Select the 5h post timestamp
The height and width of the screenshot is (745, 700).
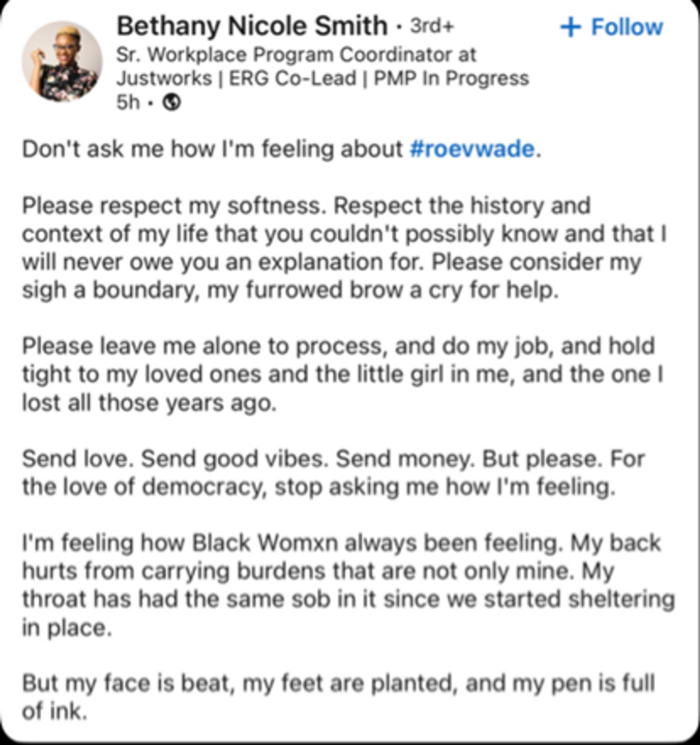pyautogui.click(x=128, y=102)
